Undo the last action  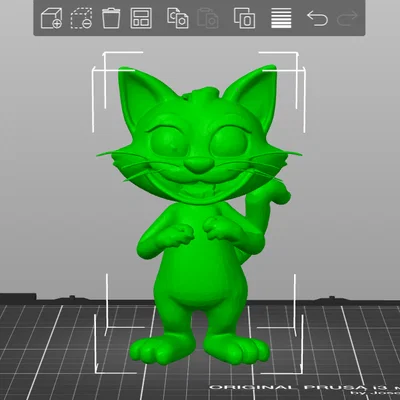pos(317,18)
